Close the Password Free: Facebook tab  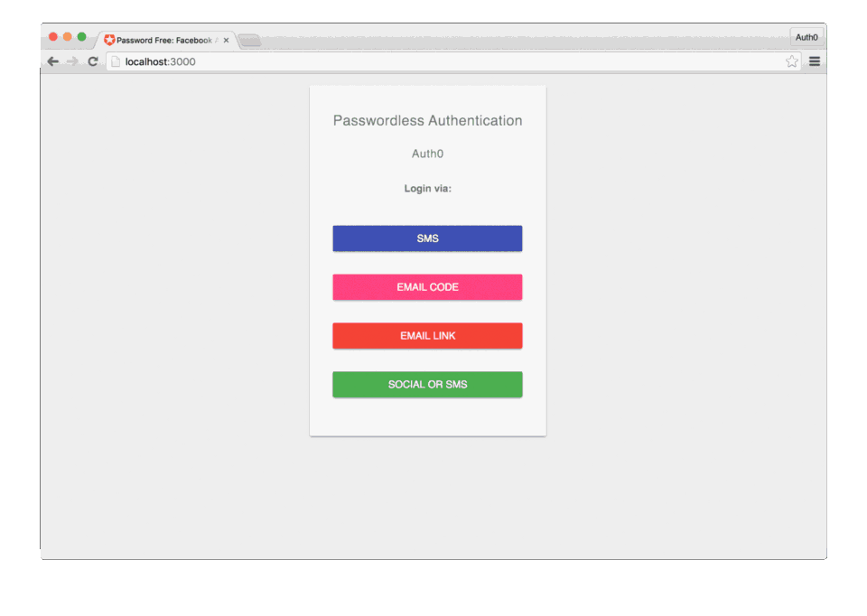226,39
